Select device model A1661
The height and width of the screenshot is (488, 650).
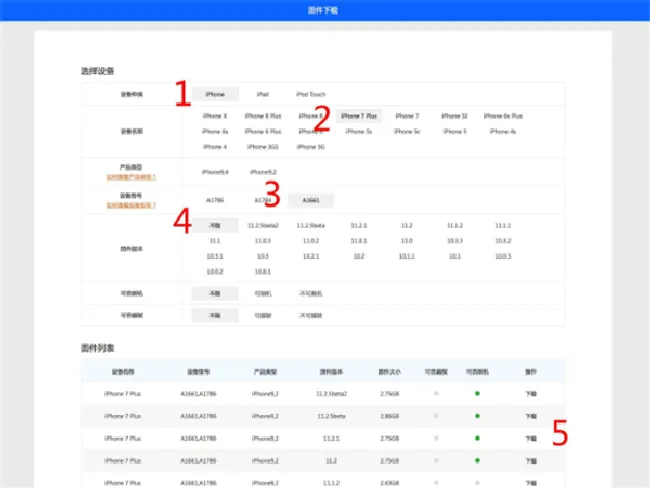click(311, 200)
